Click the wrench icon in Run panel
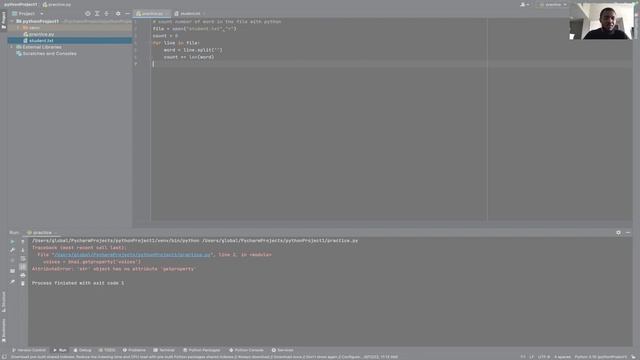The width and height of the screenshot is (640, 360). pos(12,250)
